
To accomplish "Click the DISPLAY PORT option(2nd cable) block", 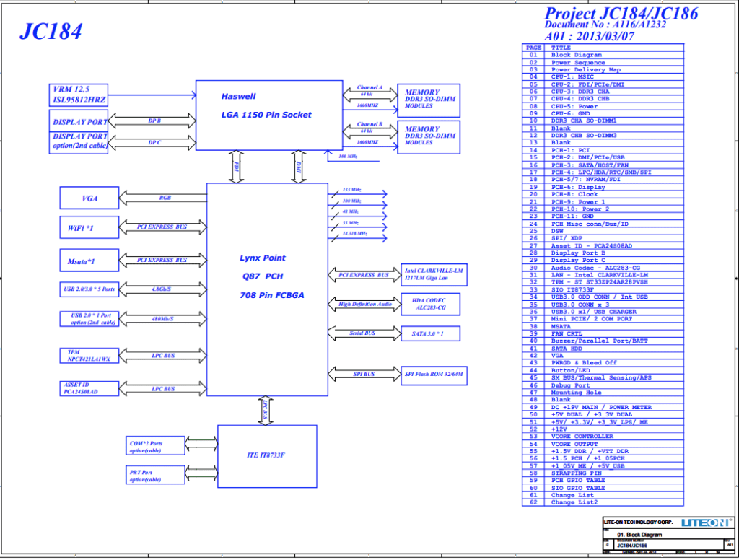I will click(79, 142).
